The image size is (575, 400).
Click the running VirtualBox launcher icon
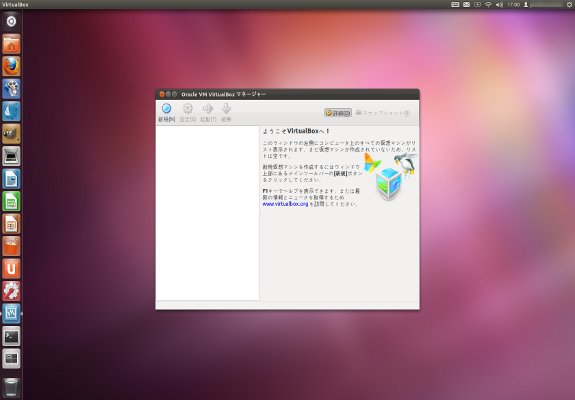[x=11, y=313]
